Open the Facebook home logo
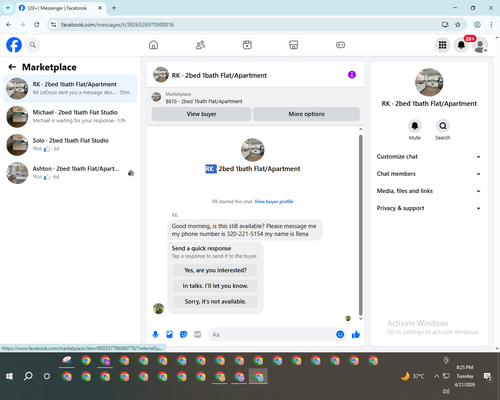 (x=14, y=45)
